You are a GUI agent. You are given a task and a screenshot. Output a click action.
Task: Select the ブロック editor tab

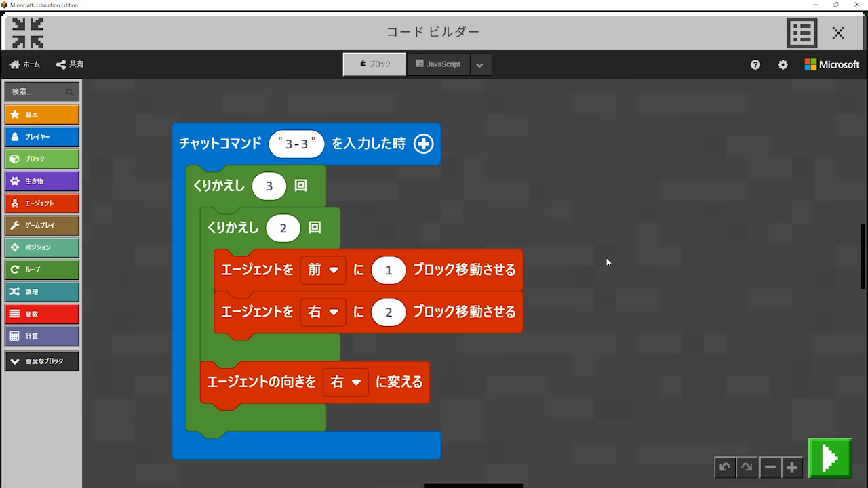(374, 64)
